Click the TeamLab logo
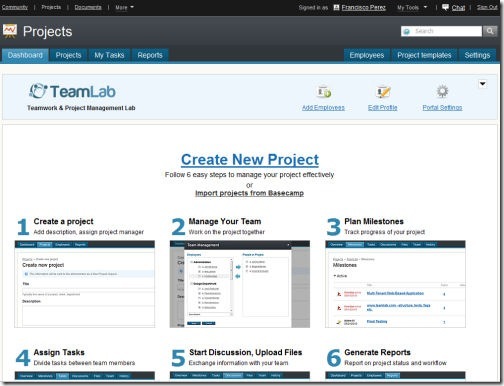 click(72, 91)
